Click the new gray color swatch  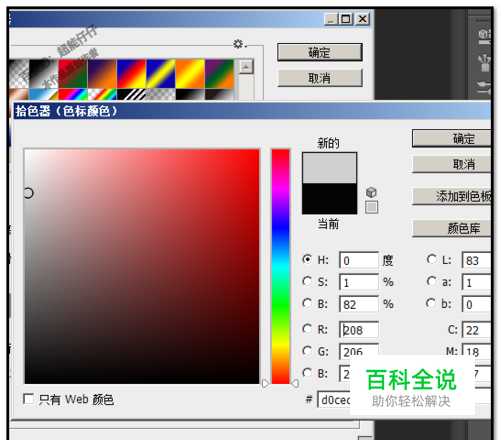[x=329, y=168]
